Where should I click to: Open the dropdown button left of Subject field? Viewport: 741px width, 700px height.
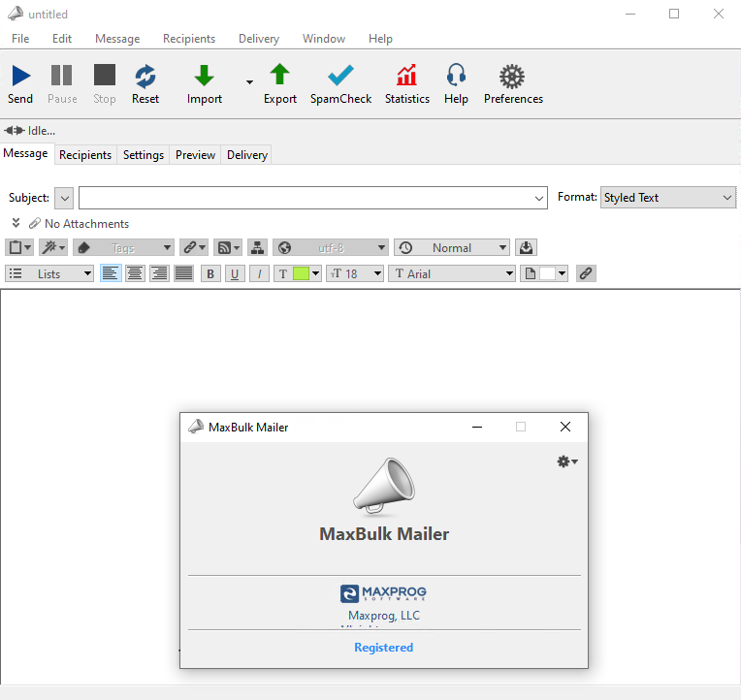point(64,198)
